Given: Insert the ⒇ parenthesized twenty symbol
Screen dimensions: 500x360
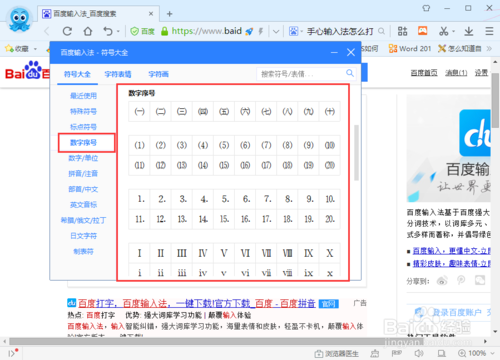Looking at the screenshot, I should point(330,165).
